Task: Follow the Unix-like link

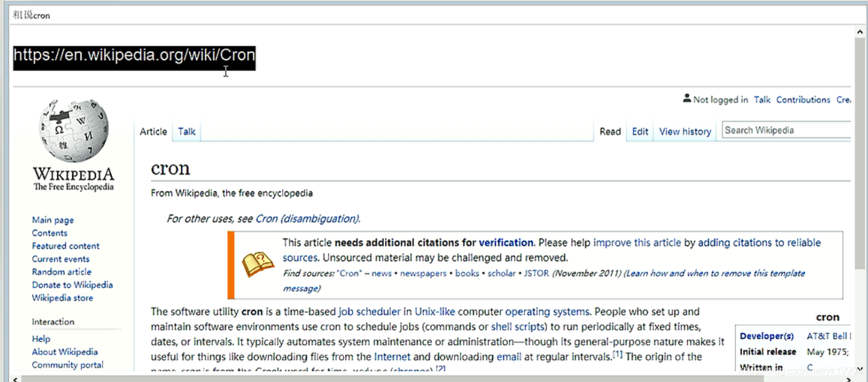Action: 435,312
